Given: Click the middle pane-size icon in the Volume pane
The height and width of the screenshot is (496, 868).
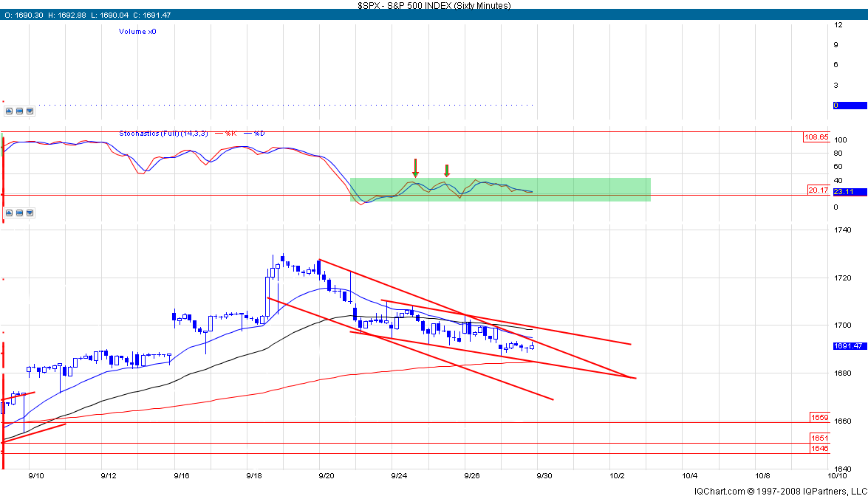Looking at the screenshot, I should (19, 111).
